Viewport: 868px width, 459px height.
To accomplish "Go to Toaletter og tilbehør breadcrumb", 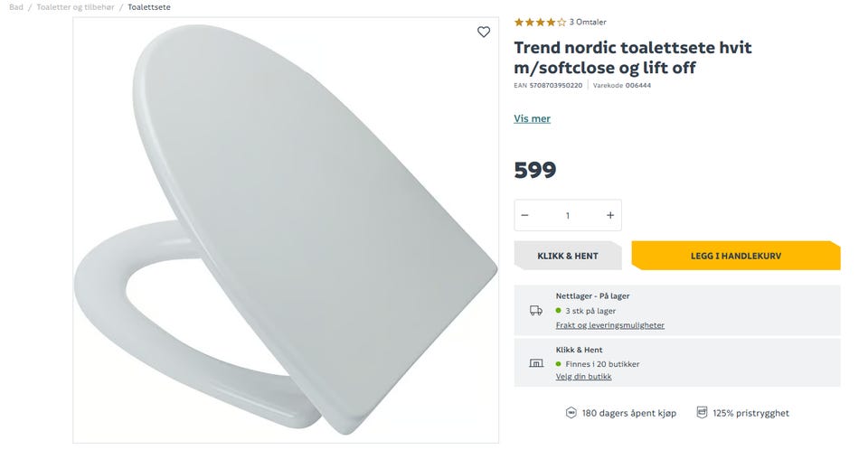I will click(x=77, y=7).
